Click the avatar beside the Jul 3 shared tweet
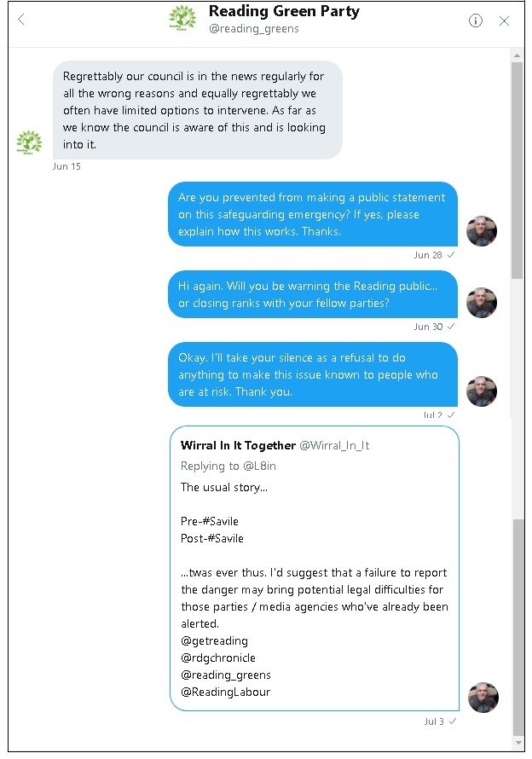The image size is (532, 759). [x=483, y=697]
